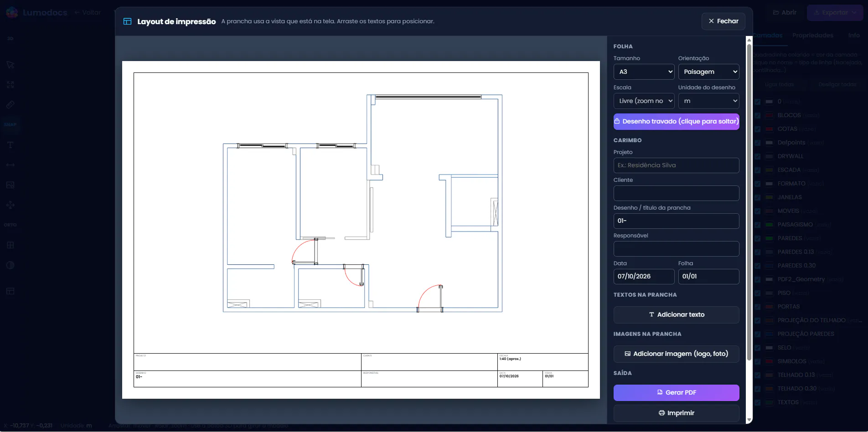This screenshot has height=432, width=868.
Task: Open the Tamanho A3 dropdown
Action: coord(644,72)
